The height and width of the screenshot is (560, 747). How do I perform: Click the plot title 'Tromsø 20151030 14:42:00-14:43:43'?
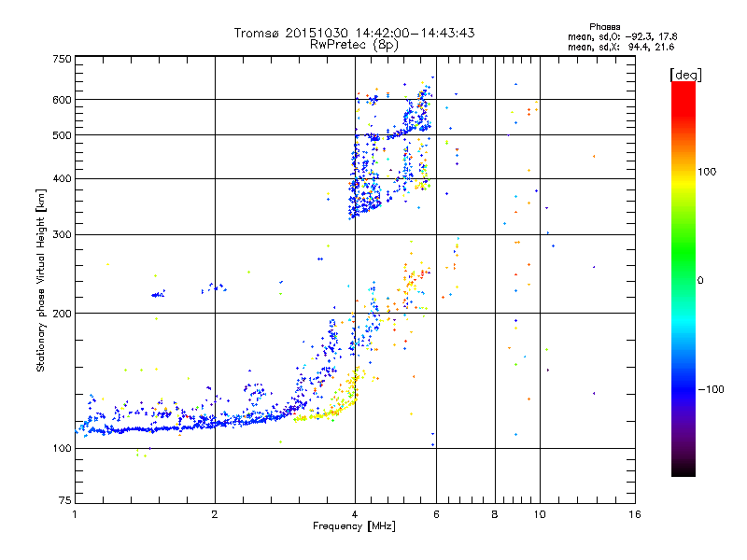(354, 33)
